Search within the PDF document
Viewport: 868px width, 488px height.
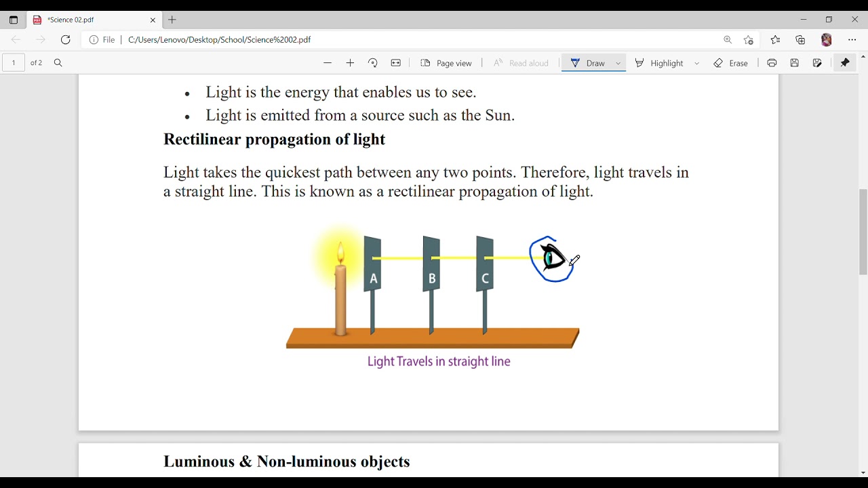tap(58, 63)
